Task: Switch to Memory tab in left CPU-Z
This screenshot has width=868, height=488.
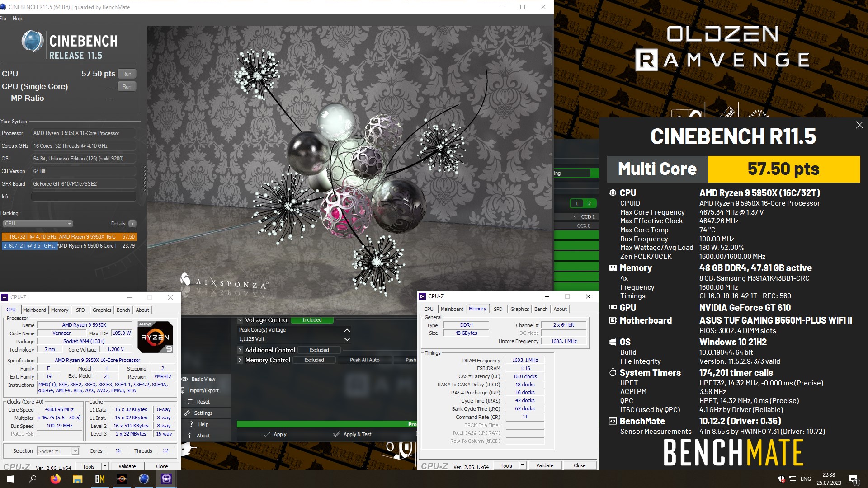Action: (60, 310)
